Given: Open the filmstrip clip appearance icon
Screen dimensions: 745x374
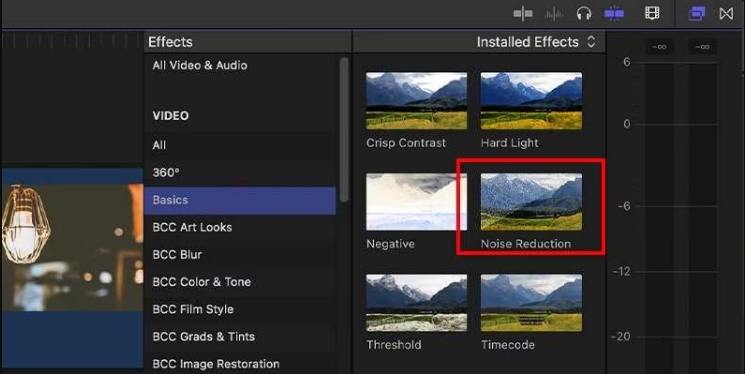Looking at the screenshot, I should point(652,13).
